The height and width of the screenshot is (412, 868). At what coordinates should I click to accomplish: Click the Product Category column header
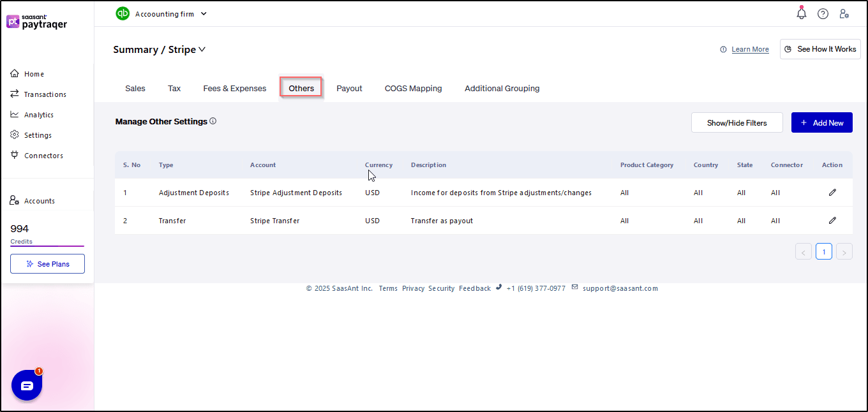[x=647, y=165]
